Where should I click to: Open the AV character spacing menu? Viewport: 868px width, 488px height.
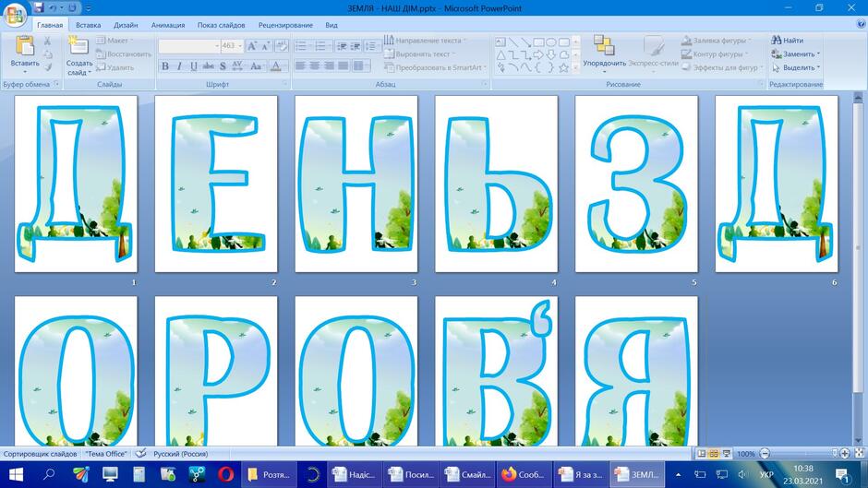(237, 66)
